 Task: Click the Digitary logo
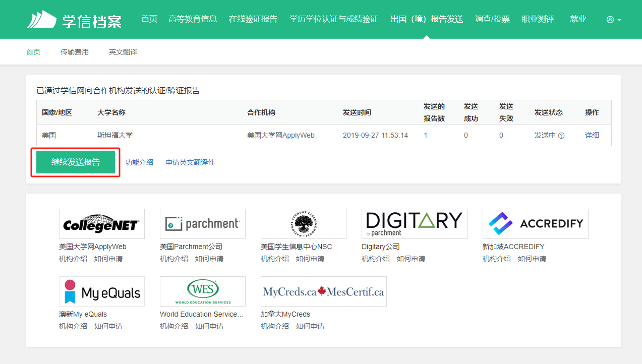415,224
